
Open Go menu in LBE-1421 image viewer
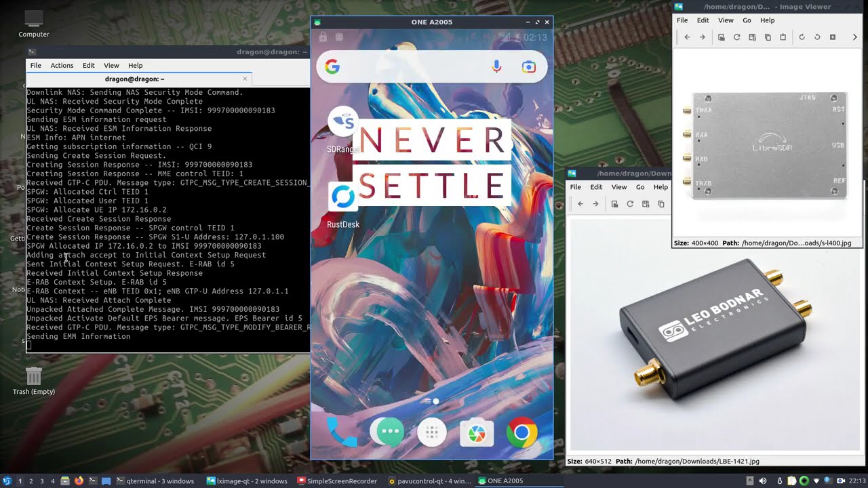(640, 187)
